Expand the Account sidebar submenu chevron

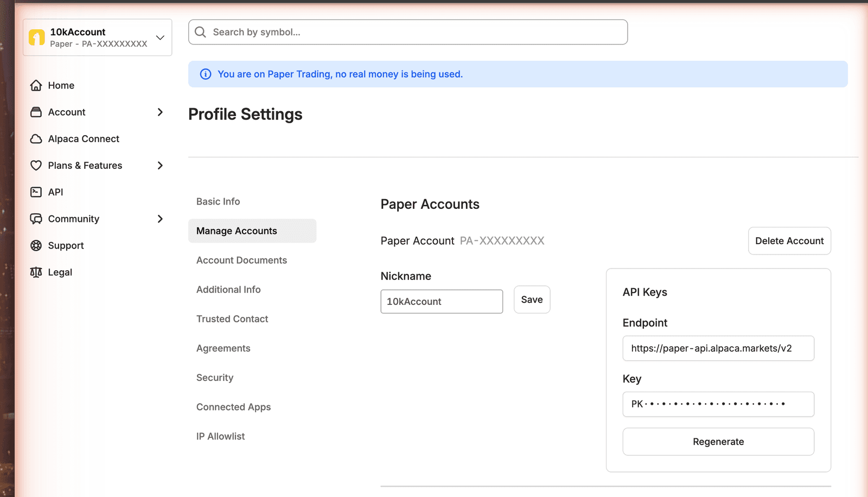click(x=160, y=112)
